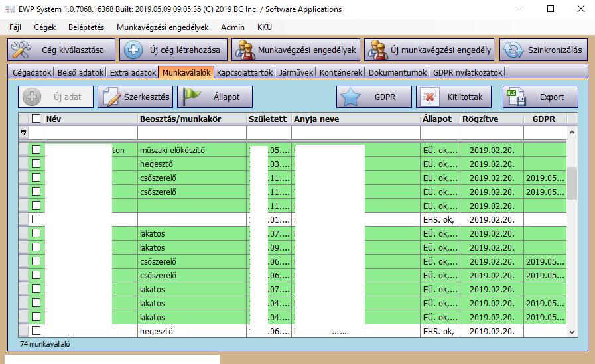595x364 pixels.
Task: Click the scrollbar up arrow of the table
Action: click(572, 133)
